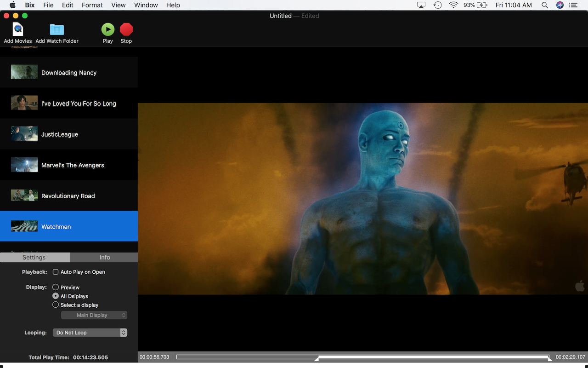Select the All Displays radio button
This screenshot has height=368, width=588.
coord(56,296)
